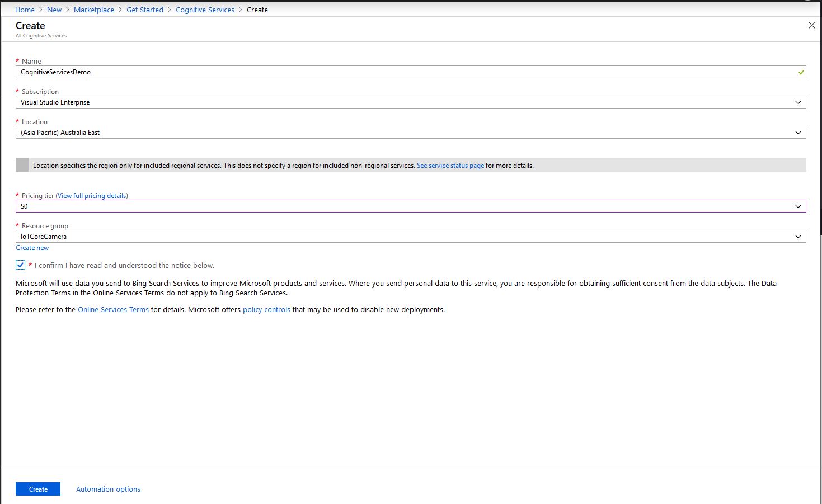Navigate to Marketplace breadcrumb
This screenshot has height=504, width=822.
[x=93, y=10]
